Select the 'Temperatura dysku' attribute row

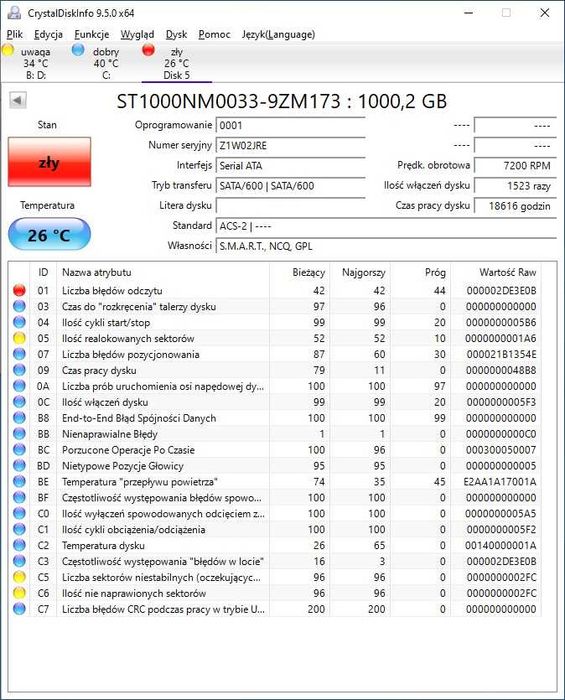point(276,546)
